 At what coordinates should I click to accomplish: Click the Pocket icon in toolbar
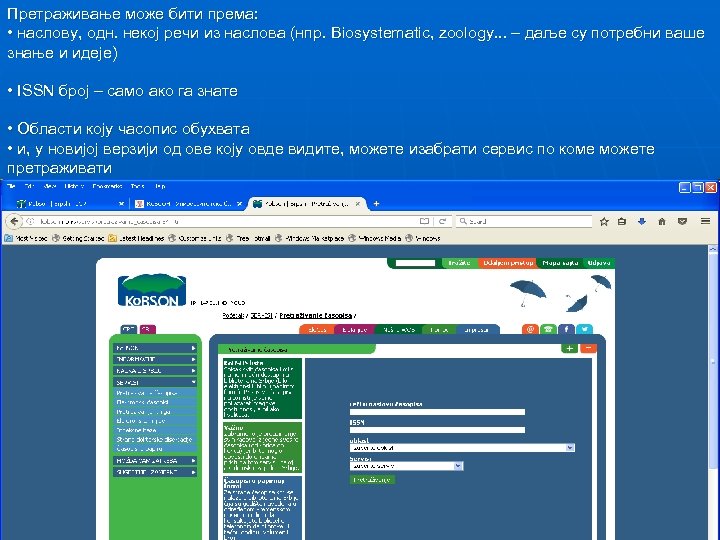(682, 222)
